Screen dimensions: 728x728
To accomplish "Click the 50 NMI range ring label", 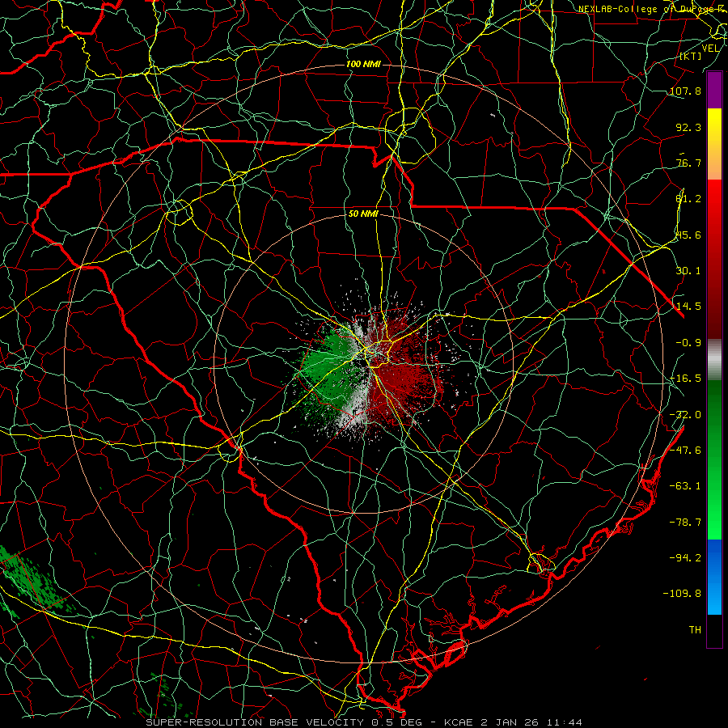I will click(363, 214).
